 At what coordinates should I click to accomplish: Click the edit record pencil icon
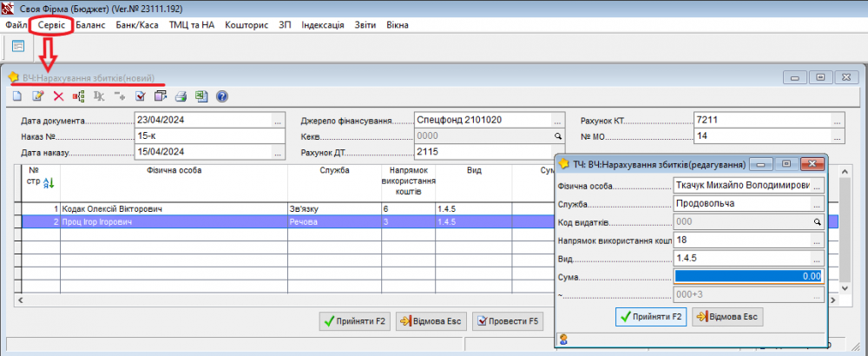(37, 96)
